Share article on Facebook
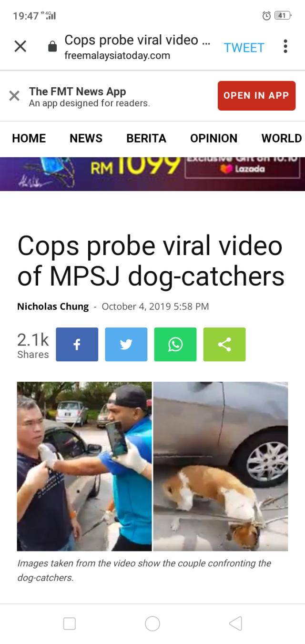Viewport: 305px width, 644px height. (x=77, y=344)
